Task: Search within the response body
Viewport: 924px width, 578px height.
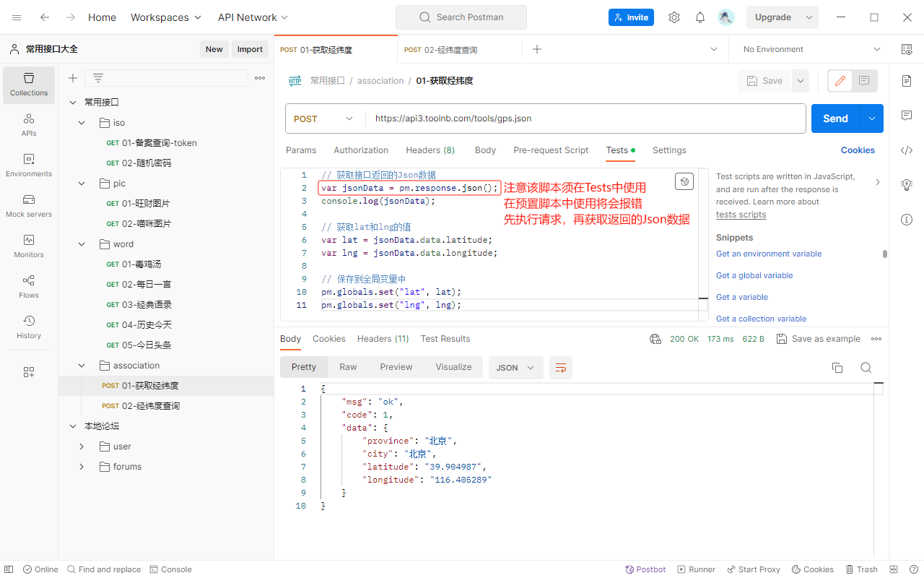Action: click(866, 368)
